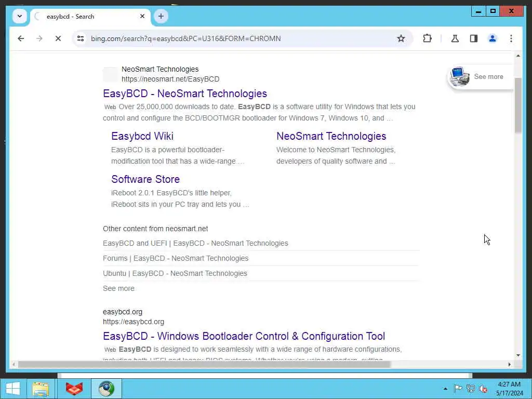Click the horizontal scrollbar thumb
The height and width of the screenshot is (399, 532).
tap(204, 364)
